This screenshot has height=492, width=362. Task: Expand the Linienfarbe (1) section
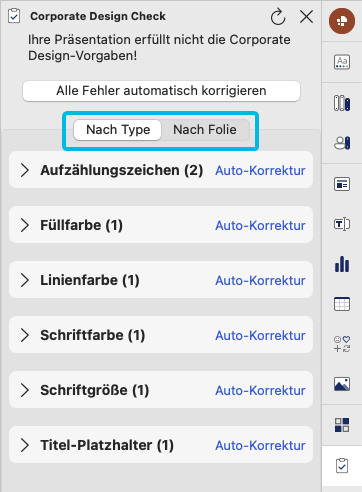point(25,280)
